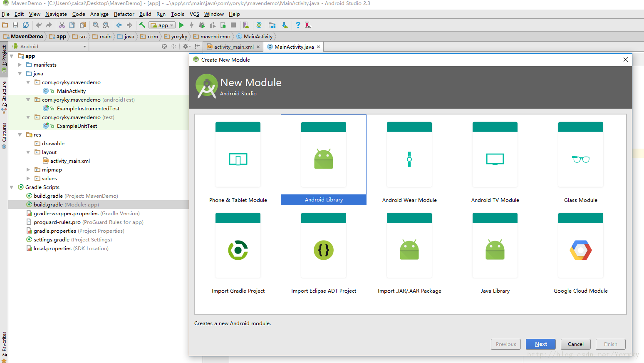Select build.gradle (Project: MavenDemo)

(76, 196)
